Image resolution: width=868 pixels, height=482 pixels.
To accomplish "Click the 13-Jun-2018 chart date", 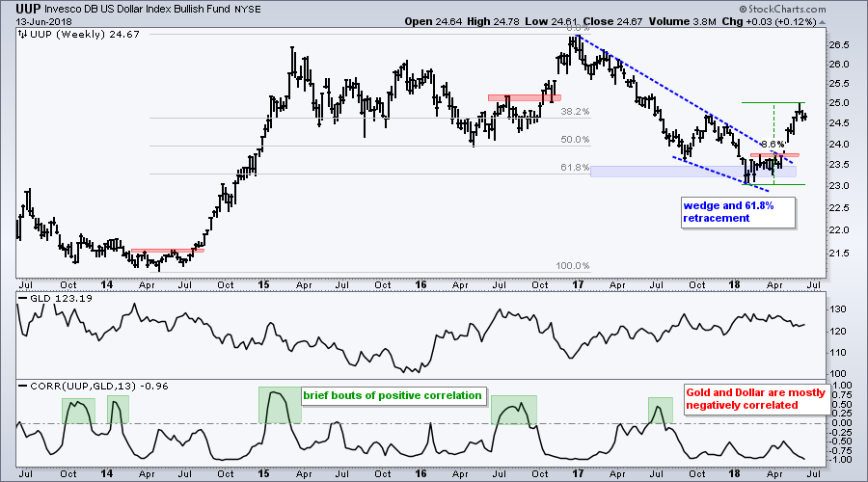I will [x=42, y=22].
